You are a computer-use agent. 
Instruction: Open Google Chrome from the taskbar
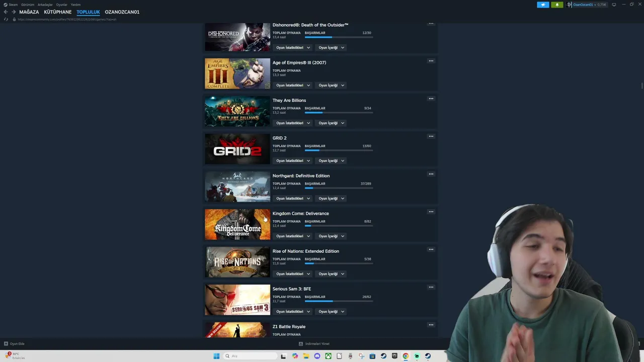pyautogui.click(x=406, y=356)
